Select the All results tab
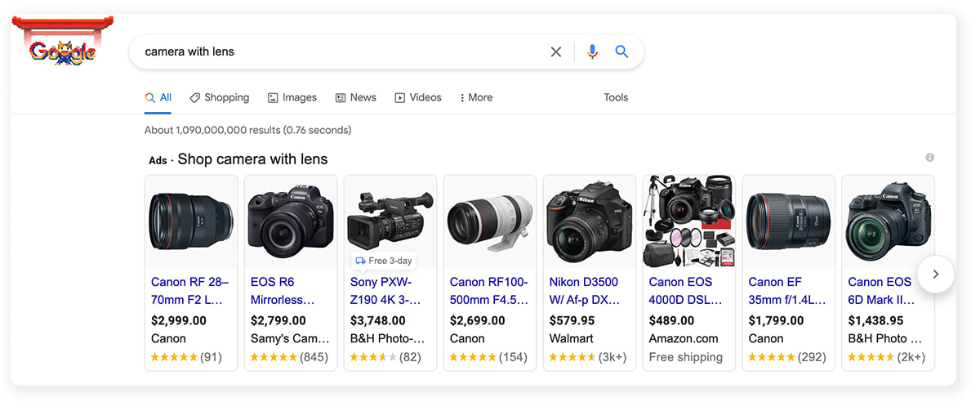This screenshot has width=980, height=420. point(158,97)
